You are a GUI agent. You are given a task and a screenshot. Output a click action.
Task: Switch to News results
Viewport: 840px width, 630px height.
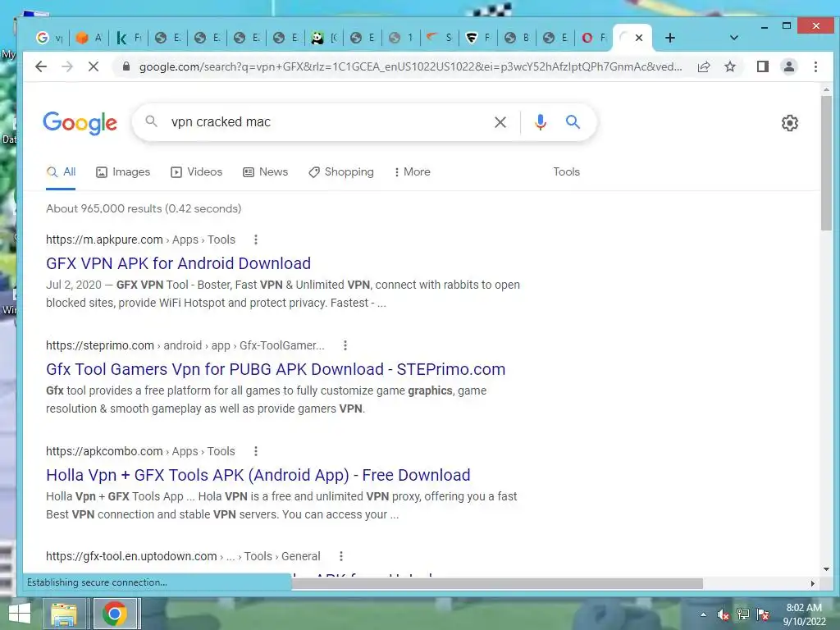266,172
